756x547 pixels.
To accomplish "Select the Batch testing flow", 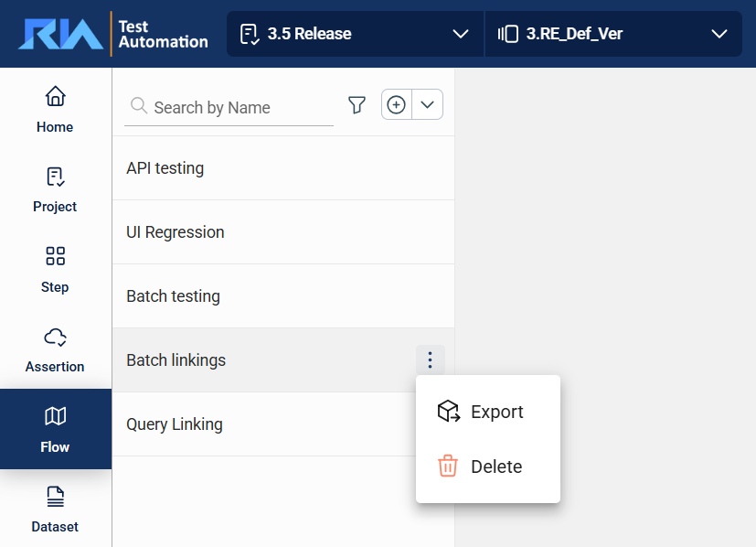I will (x=174, y=296).
